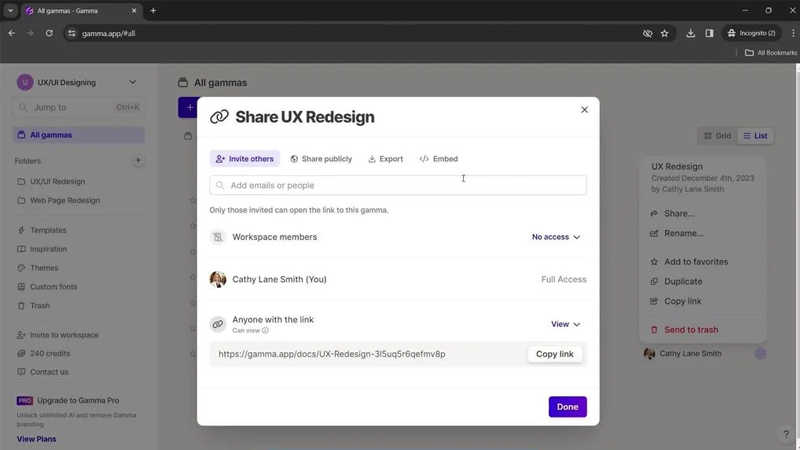Open Inspiration in sidebar

(x=48, y=249)
